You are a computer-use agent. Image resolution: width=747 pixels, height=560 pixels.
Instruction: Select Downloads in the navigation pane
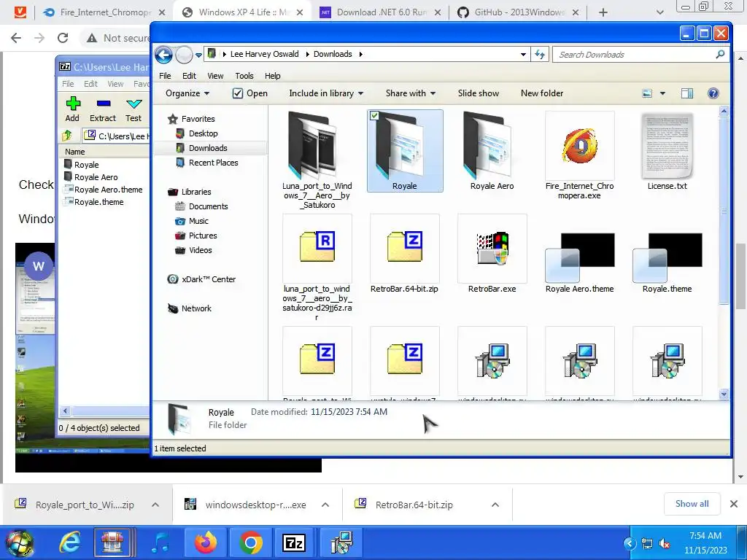coord(208,148)
